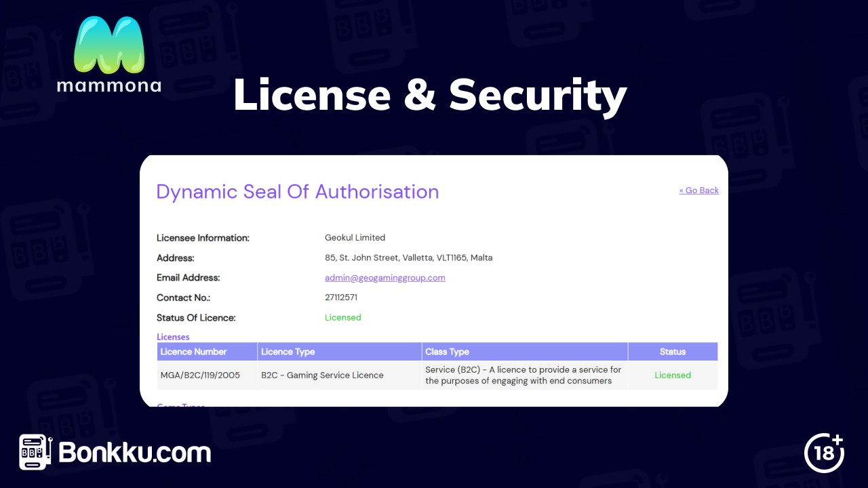The width and height of the screenshot is (868, 488).
Task: Select the Status column header
Action: [673, 352]
